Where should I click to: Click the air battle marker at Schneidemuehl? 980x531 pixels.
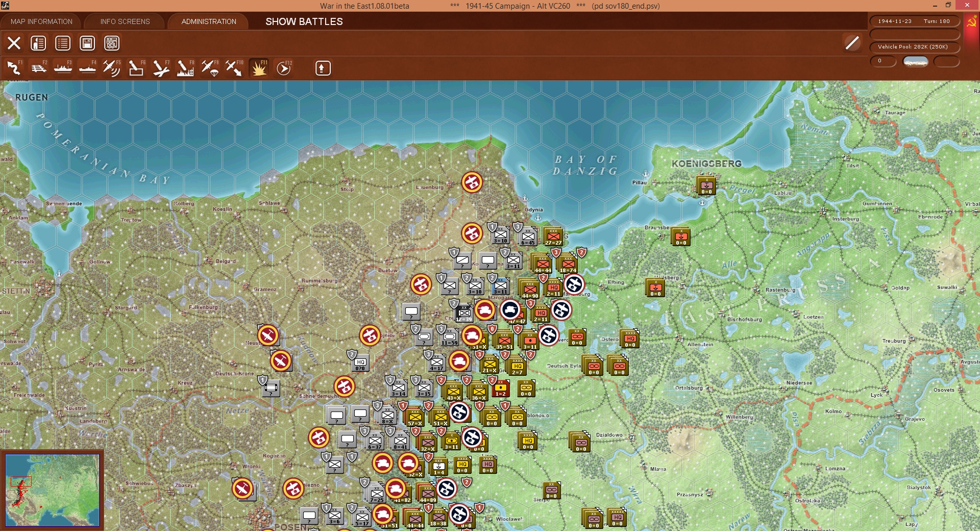click(345, 387)
